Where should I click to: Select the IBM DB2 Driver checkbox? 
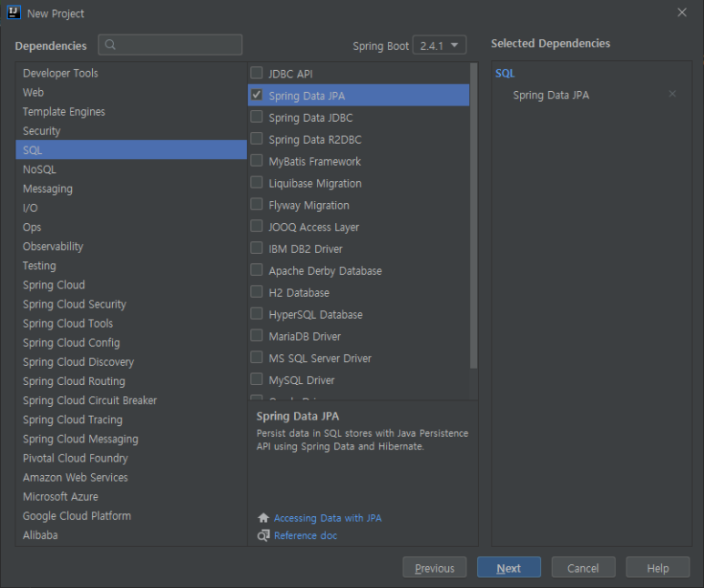[256, 248]
